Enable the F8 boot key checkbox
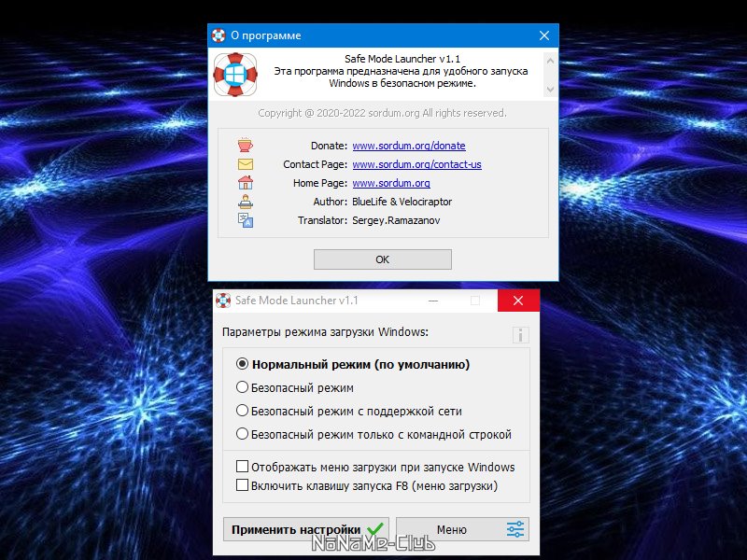The width and height of the screenshot is (747, 560). click(242, 485)
